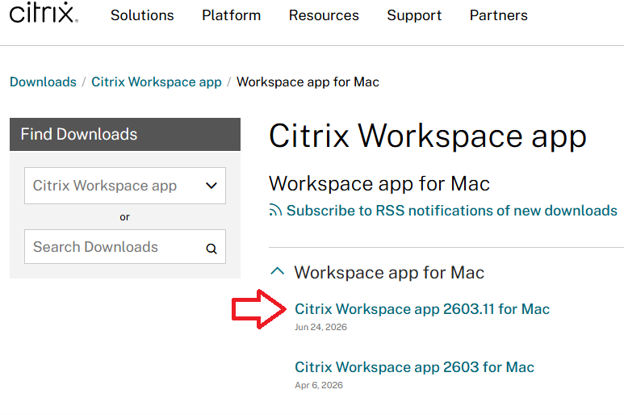The height and width of the screenshot is (415, 624).
Task: Click the Apr 6, 2026 date
Action: [319, 385]
